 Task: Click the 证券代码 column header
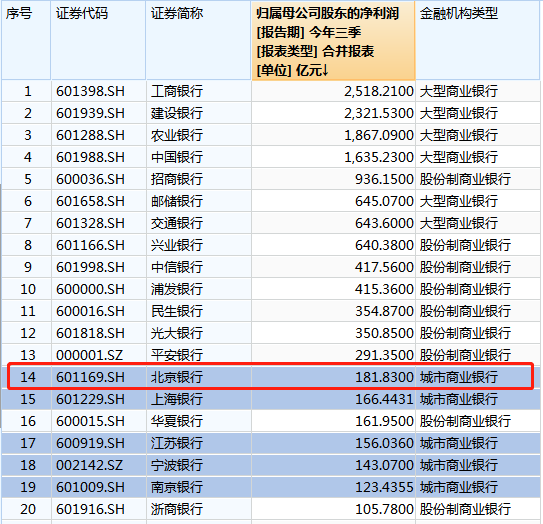[98, 40]
